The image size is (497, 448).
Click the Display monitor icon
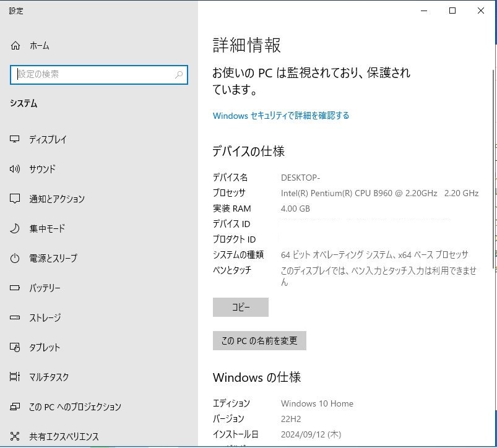click(15, 139)
